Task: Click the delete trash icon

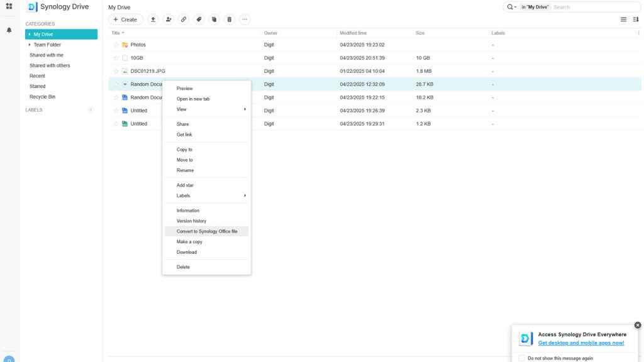Action: tap(229, 19)
